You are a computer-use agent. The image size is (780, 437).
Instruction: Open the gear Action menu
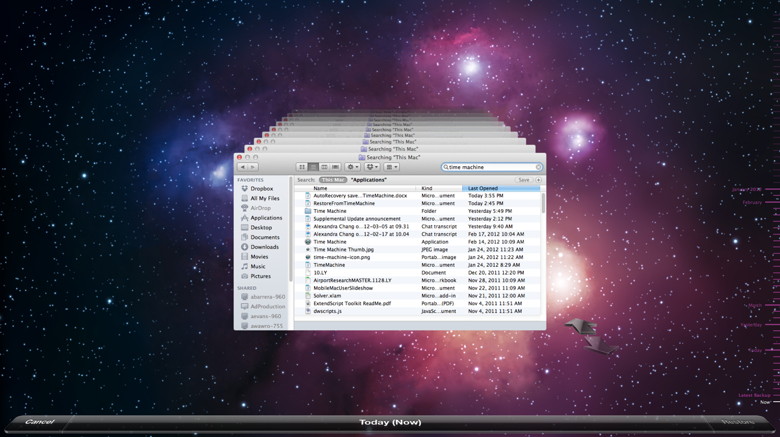click(353, 167)
